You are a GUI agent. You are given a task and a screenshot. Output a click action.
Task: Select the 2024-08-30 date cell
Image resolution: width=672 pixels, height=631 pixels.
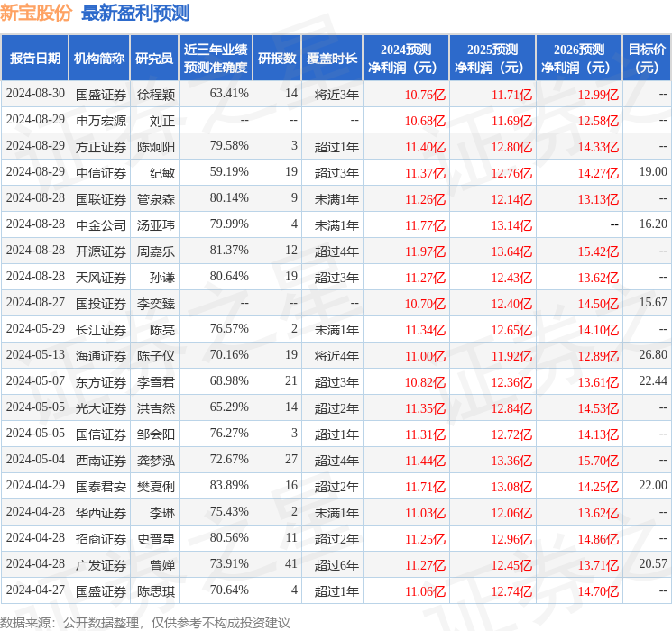(35, 94)
